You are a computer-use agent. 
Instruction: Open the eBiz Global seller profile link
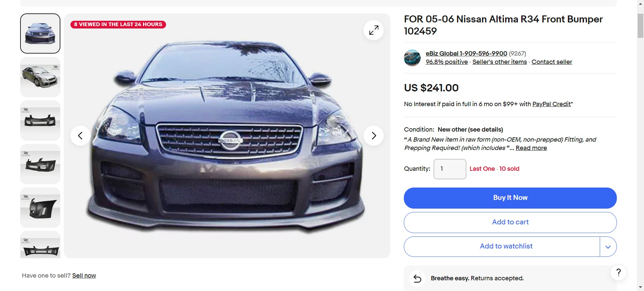(466, 54)
